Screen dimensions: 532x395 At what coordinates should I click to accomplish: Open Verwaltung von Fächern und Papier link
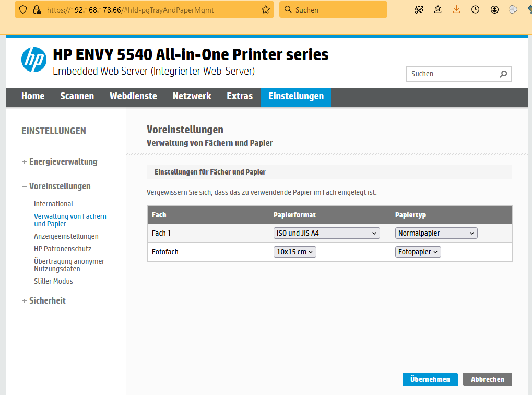point(70,220)
